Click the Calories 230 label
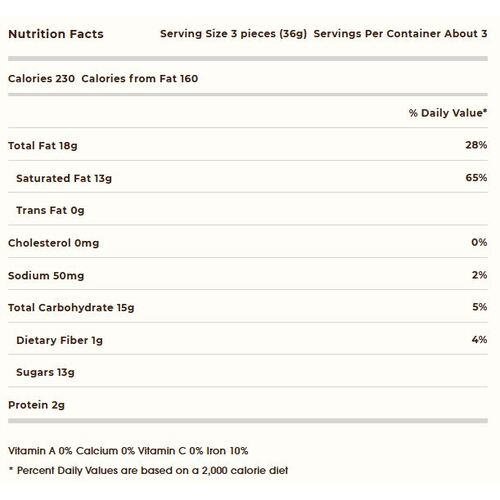Screen dimensions: 500x500 41,79
